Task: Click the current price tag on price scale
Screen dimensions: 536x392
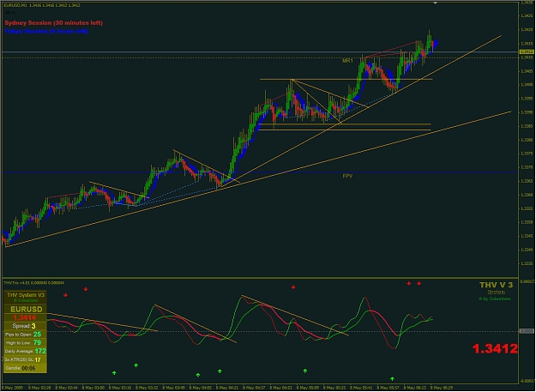Action: [x=527, y=52]
